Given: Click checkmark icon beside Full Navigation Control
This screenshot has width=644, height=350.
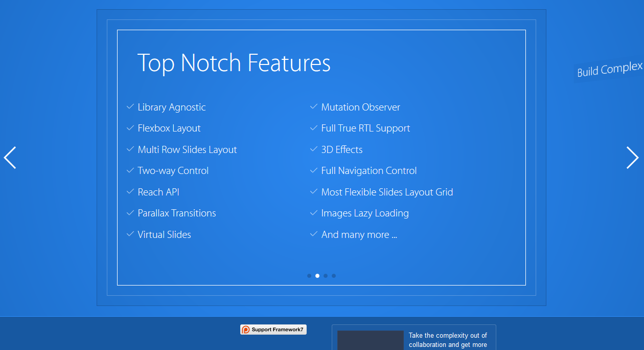Looking at the screenshot, I should click(314, 170).
